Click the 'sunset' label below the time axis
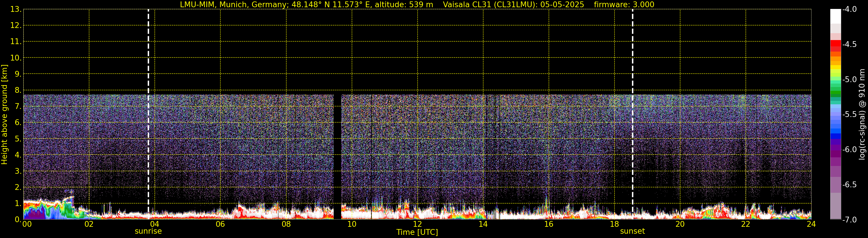The width and height of the screenshot is (868, 238). (x=633, y=231)
